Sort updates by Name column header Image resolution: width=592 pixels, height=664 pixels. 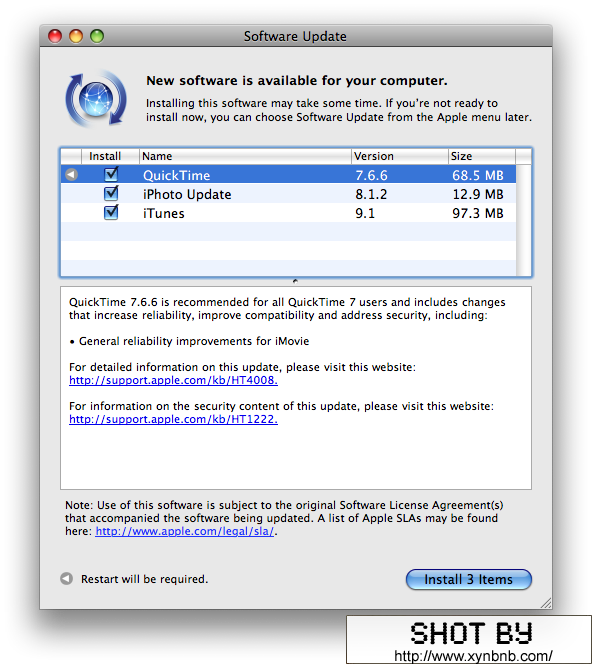click(245, 156)
